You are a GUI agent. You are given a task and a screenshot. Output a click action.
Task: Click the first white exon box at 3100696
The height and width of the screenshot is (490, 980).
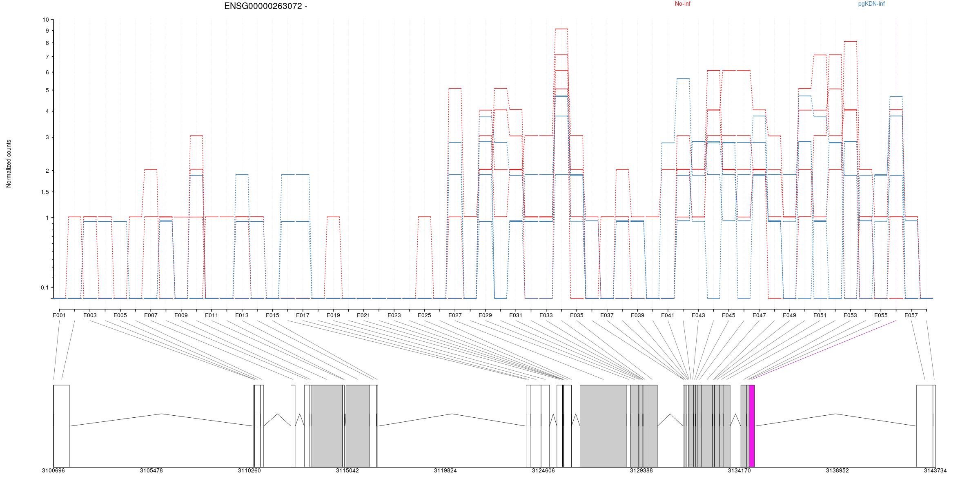point(61,426)
